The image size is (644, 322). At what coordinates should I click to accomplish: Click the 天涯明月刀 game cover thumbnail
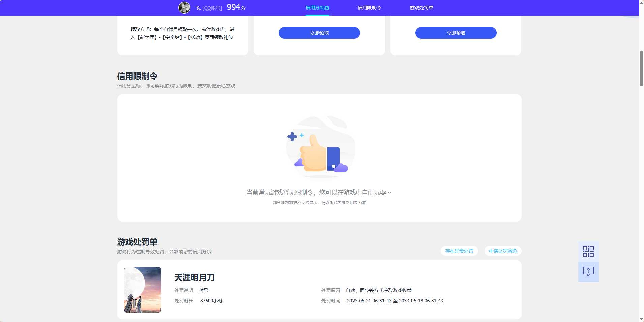click(143, 290)
